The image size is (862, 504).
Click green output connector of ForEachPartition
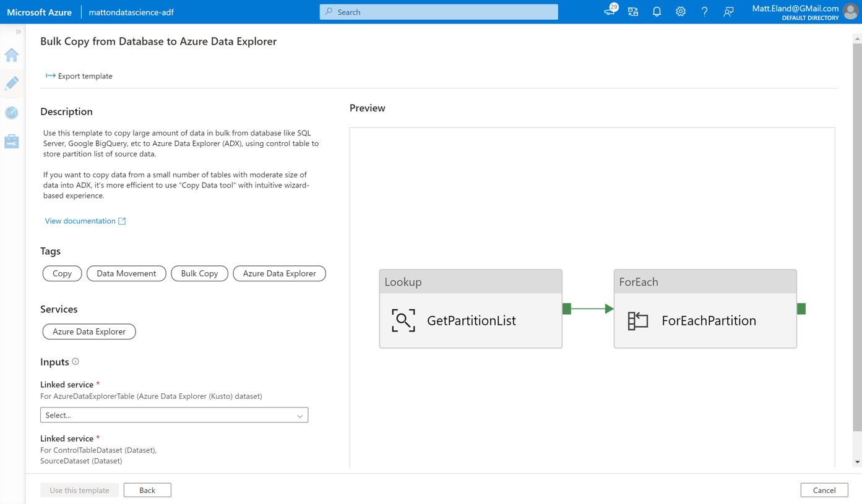coord(801,309)
